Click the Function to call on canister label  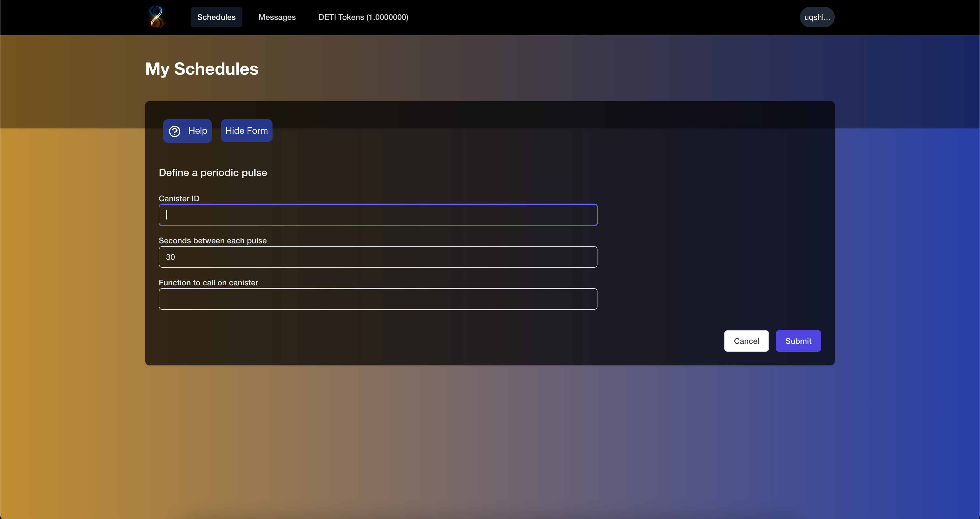coord(208,282)
